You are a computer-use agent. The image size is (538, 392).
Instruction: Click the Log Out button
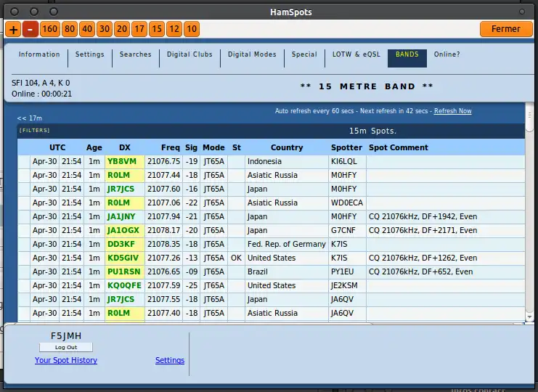[x=66, y=348]
